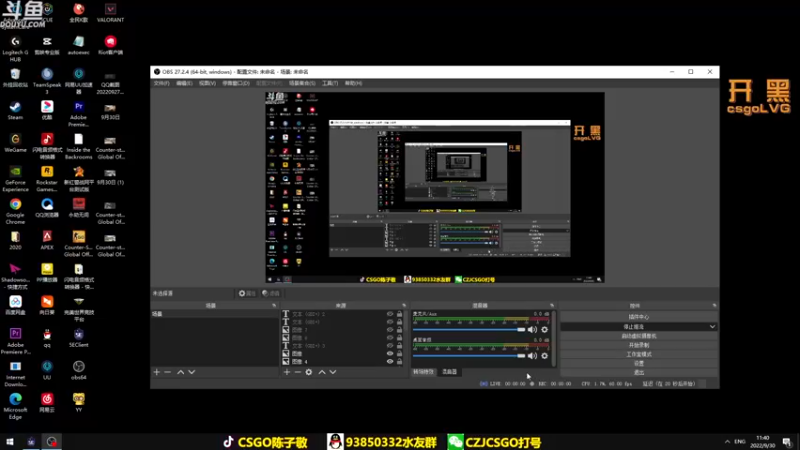Open the 帮助(H) menu in OBS
The width and height of the screenshot is (800, 450).
click(x=353, y=83)
